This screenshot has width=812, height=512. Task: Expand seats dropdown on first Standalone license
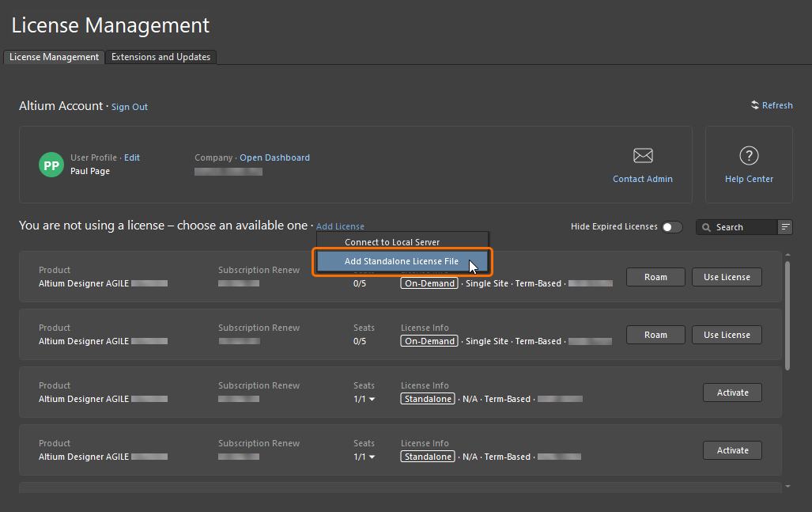tap(372, 400)
